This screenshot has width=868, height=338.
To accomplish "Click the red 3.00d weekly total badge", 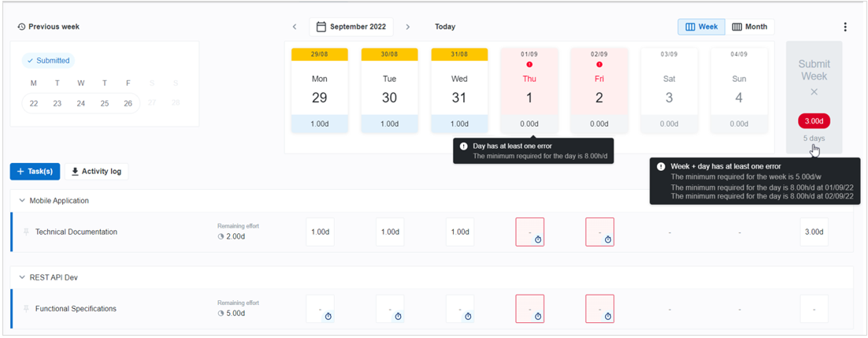I will pos(814,121).
